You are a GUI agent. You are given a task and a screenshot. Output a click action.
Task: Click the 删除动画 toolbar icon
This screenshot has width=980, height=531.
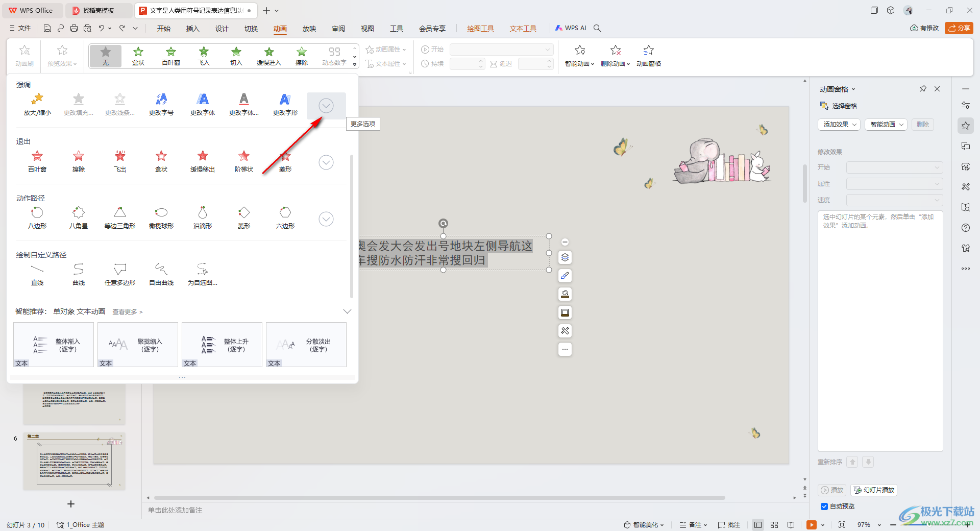pyautogui.click(x=615, y=55)
